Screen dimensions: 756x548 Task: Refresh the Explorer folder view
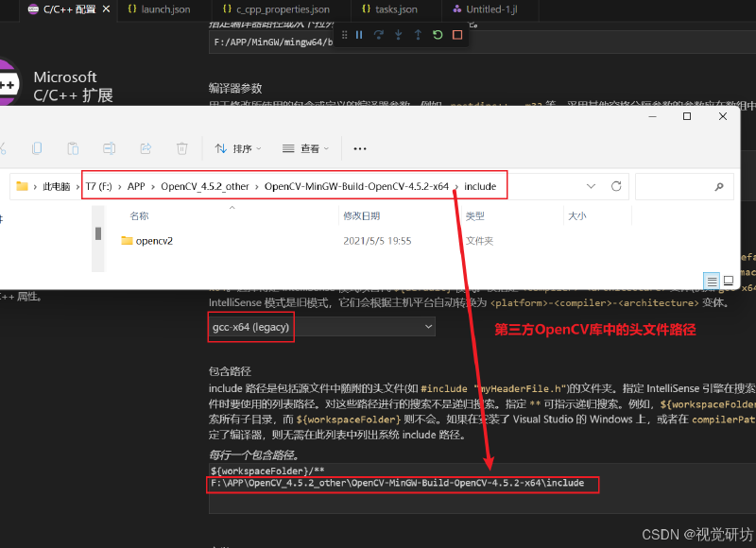point(616,186)
